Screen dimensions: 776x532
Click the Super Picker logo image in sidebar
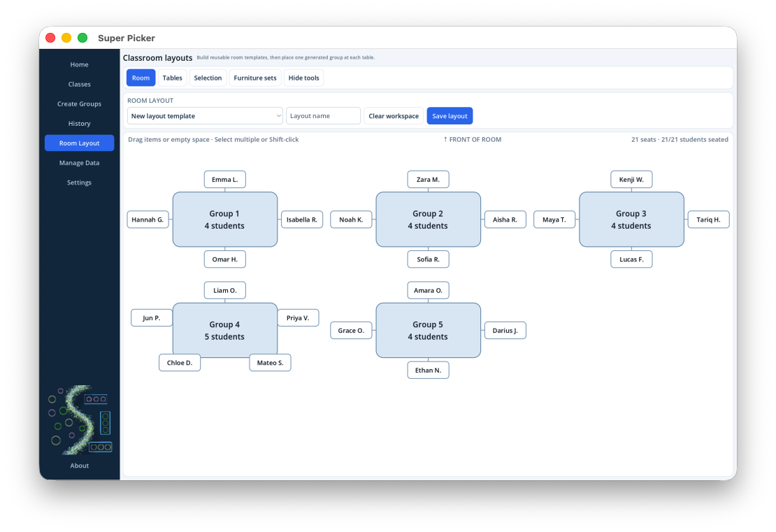pyautogui.click(x=79, y=419)
